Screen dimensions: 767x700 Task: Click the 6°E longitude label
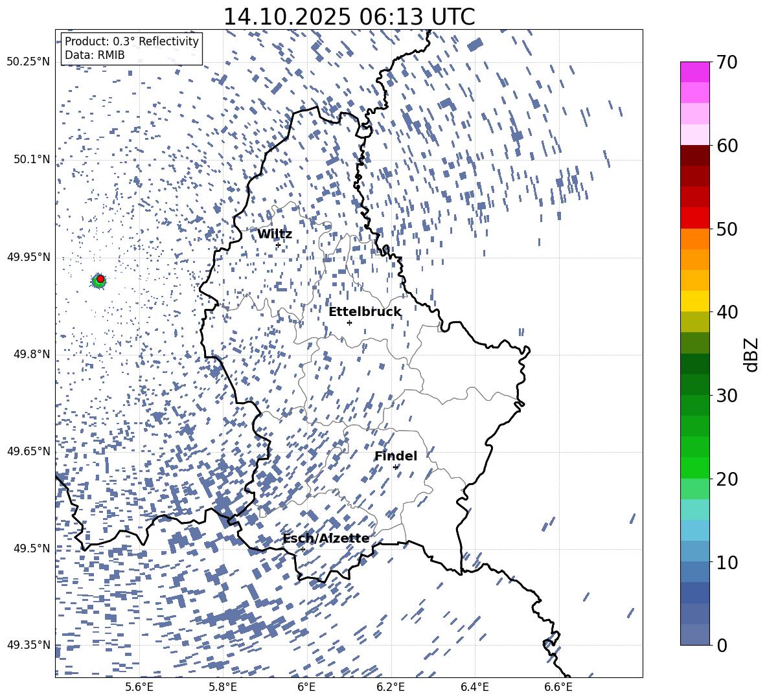pos(306,688)
